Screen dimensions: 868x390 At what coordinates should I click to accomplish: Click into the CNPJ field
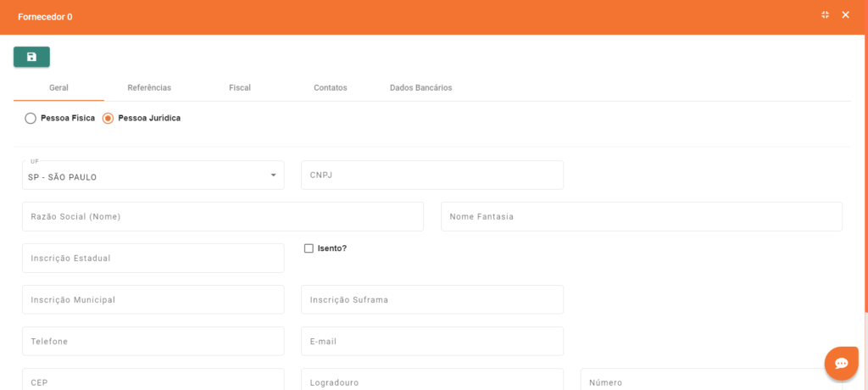(431, 175)
